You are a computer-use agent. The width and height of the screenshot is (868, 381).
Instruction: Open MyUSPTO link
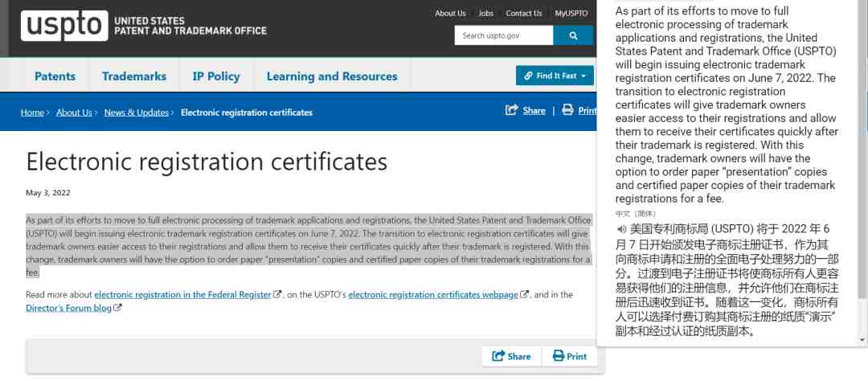tap(571, 14)
